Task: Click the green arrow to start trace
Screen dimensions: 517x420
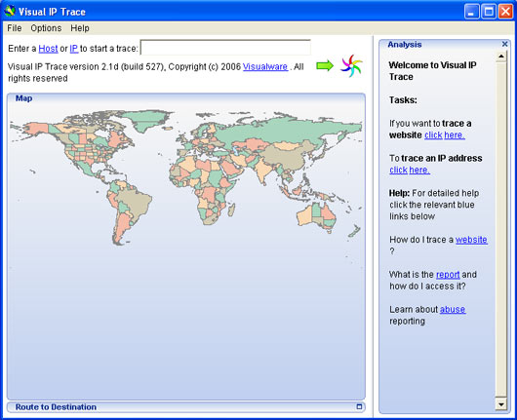Action: pyautogui.click(x=325, y=66)
